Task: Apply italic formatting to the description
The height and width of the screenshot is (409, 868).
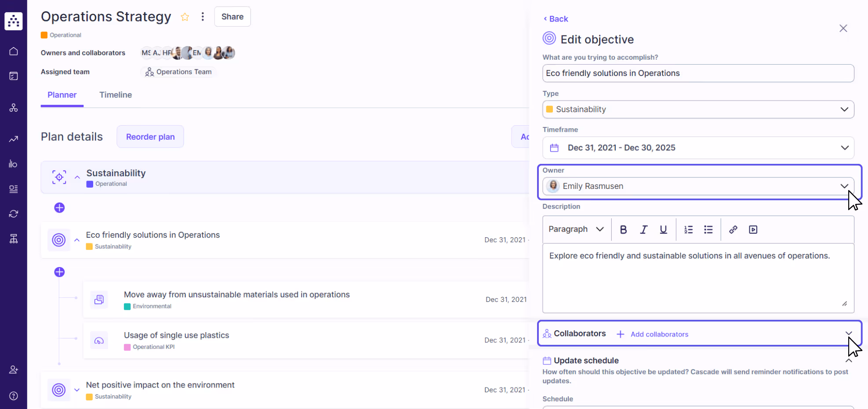Action: pos(643,229)
